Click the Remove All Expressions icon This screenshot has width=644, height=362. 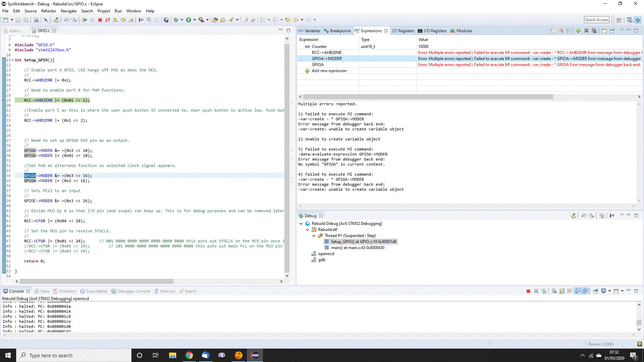pos(594,31)
